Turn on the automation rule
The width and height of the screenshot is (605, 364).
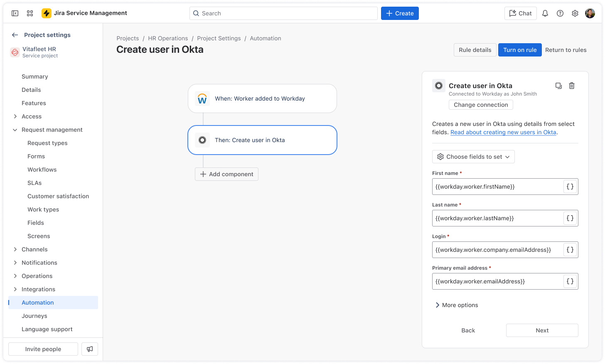point(520,49)
